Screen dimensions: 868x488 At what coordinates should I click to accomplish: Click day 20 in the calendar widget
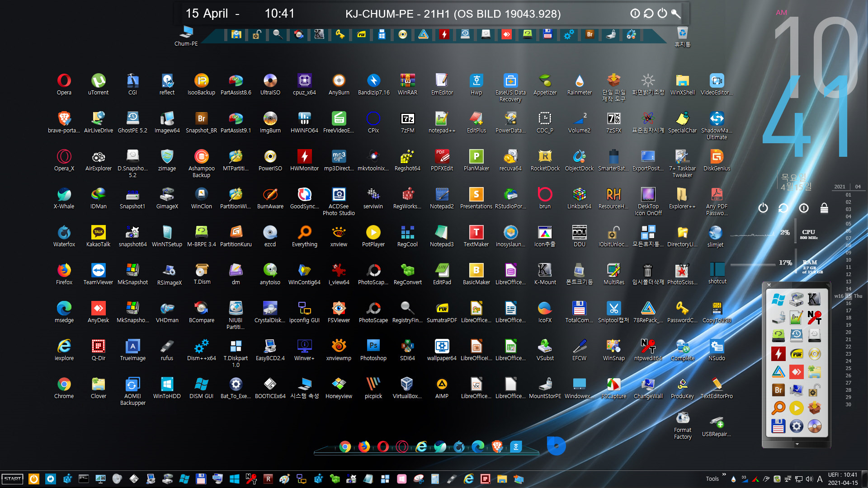coord(849,332)
